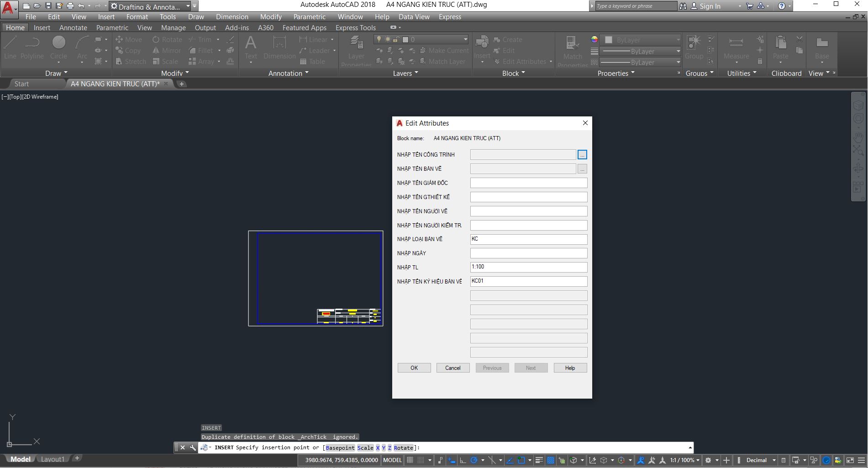Image resolution: width=868 pixels, height=468 pixels.
Task: Open the Decimal units dropdown in status bar
Action: (x=761, y=460)
